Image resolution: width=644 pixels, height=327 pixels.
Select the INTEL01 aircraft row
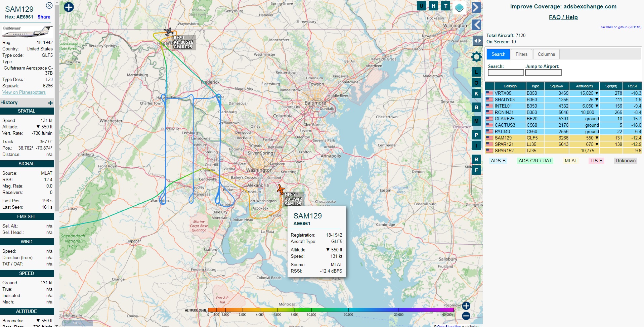pos(563,106)
